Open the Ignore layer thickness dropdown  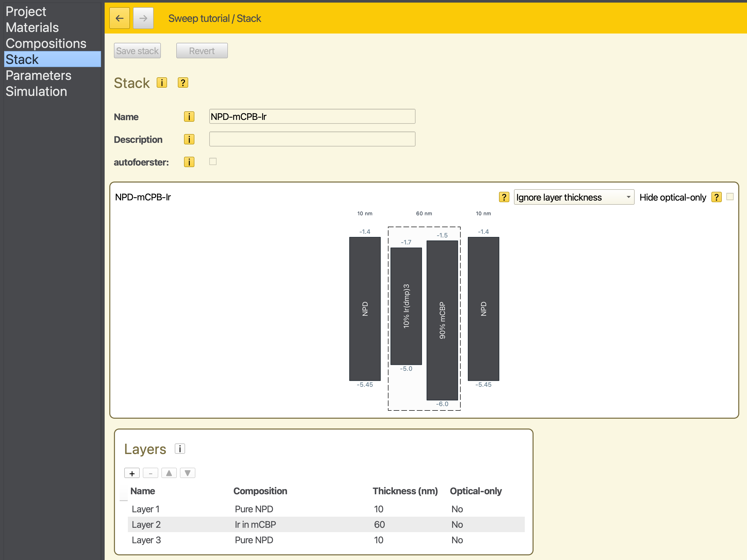pyautogui.click(x=574, y=197)
